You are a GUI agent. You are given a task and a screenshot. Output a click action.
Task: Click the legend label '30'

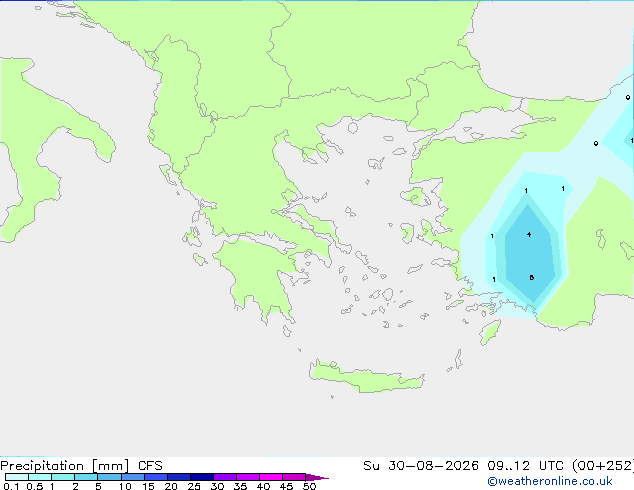pyautogui.click(x=218, y=486)
